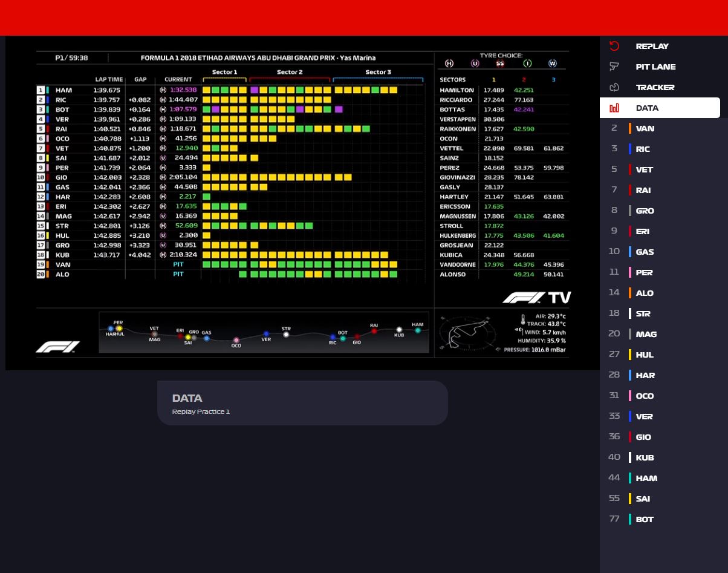
Task: Click the Data bar chart icon
Action: (x=614, y=108)
